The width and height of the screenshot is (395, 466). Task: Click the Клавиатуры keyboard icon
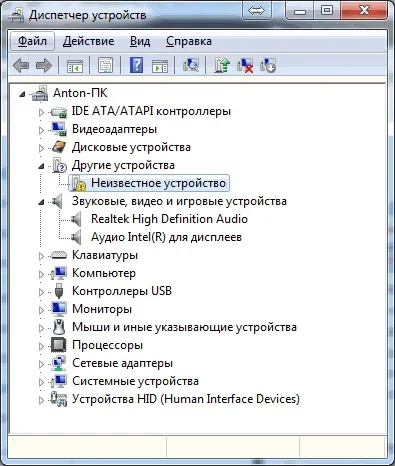(x=59, y=255)
